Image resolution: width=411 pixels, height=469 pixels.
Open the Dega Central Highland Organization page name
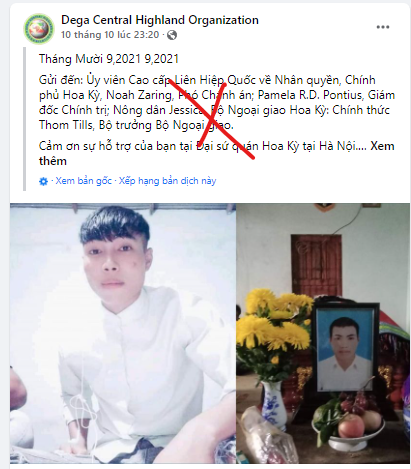[x=160, y=20]
